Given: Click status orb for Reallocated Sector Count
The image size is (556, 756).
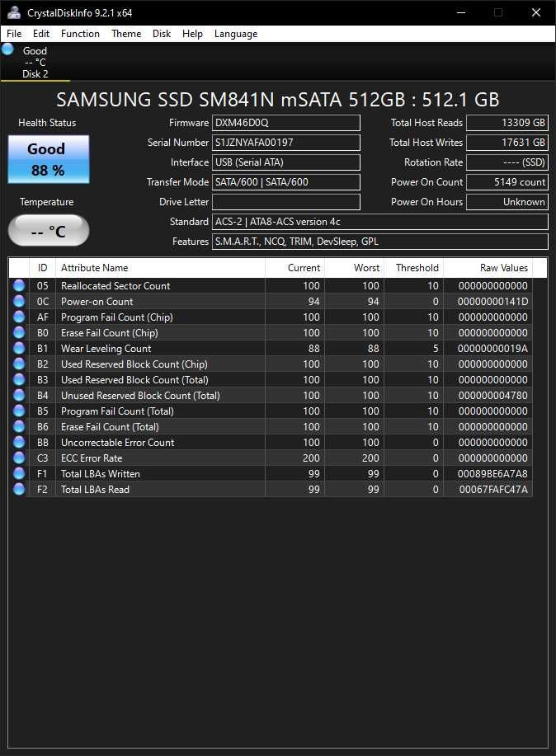Looking at the screenshot, I should click(x=19, y=285).
